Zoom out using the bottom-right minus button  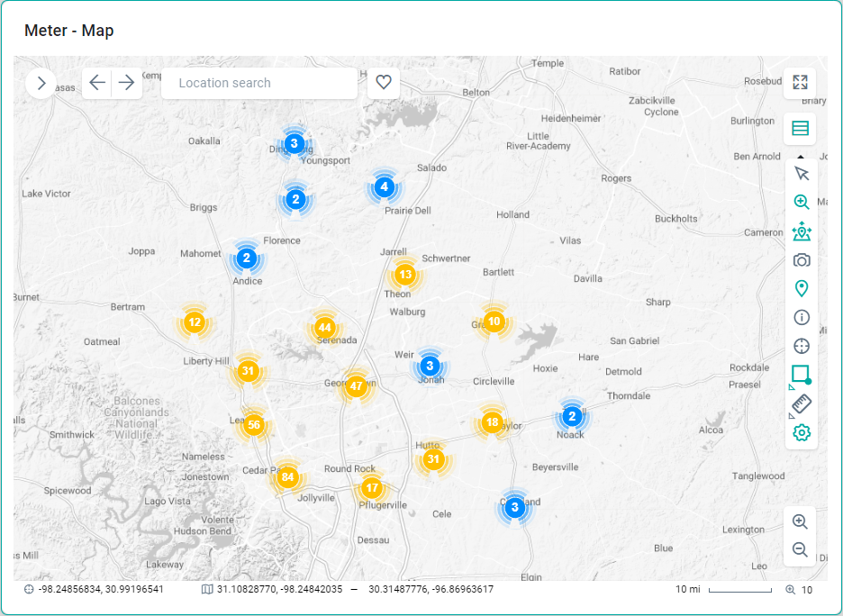click(x=800, y=550)
